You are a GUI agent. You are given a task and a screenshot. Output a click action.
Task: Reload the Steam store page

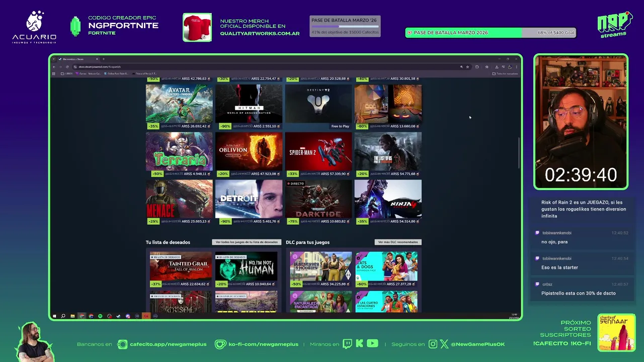click(67, 67)
